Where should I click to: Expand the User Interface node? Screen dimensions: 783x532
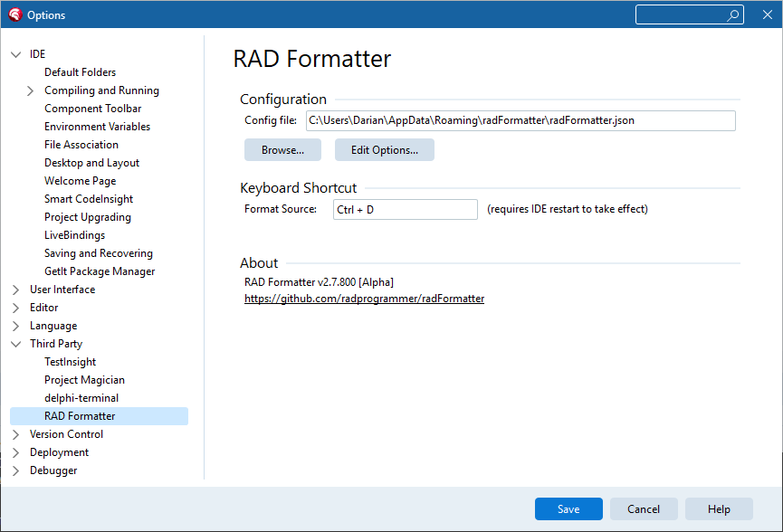pyautogui.click(x=16, y=290)
